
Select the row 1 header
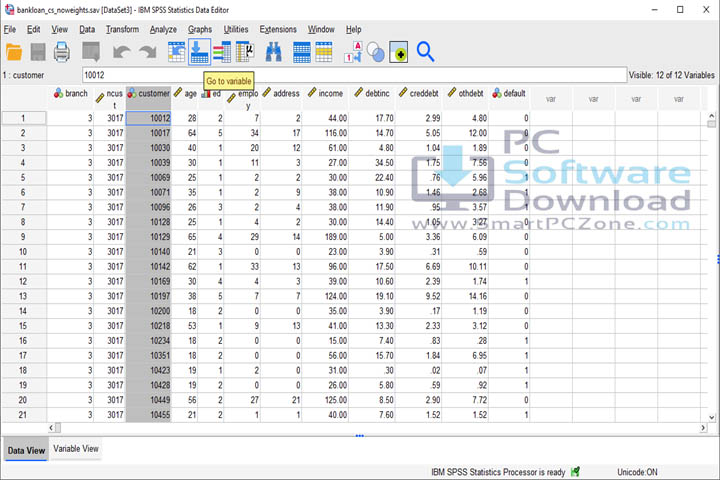23,118
